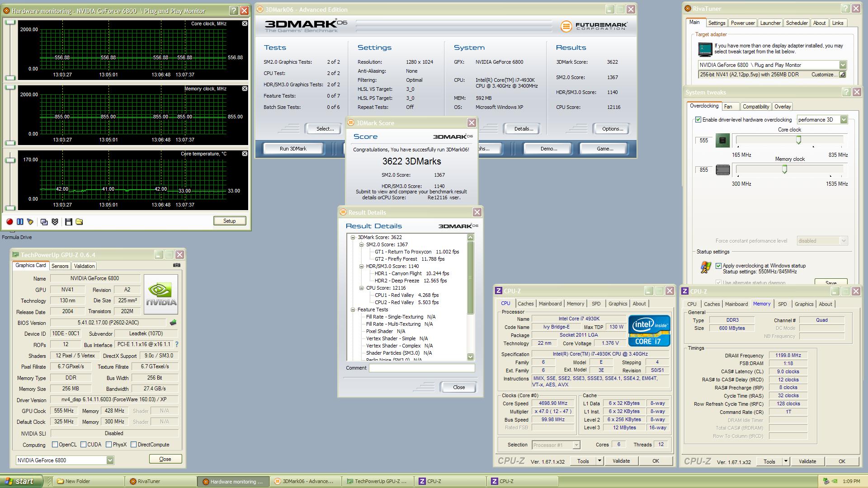Open the GPU selection dropdown in GPU-Z
868x488 pixels.
(110, 460)
